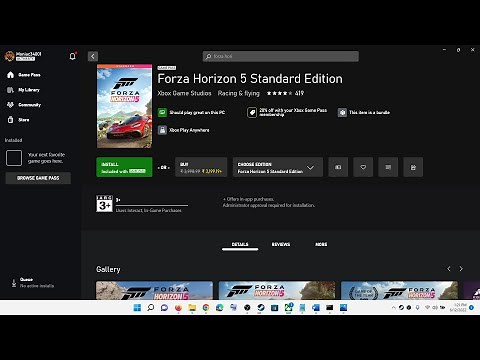The width and height of the screenshot is (480, 360).
Task: Open second gallery thumbnail
Action: pyautogui.click(x=277, y=290)
